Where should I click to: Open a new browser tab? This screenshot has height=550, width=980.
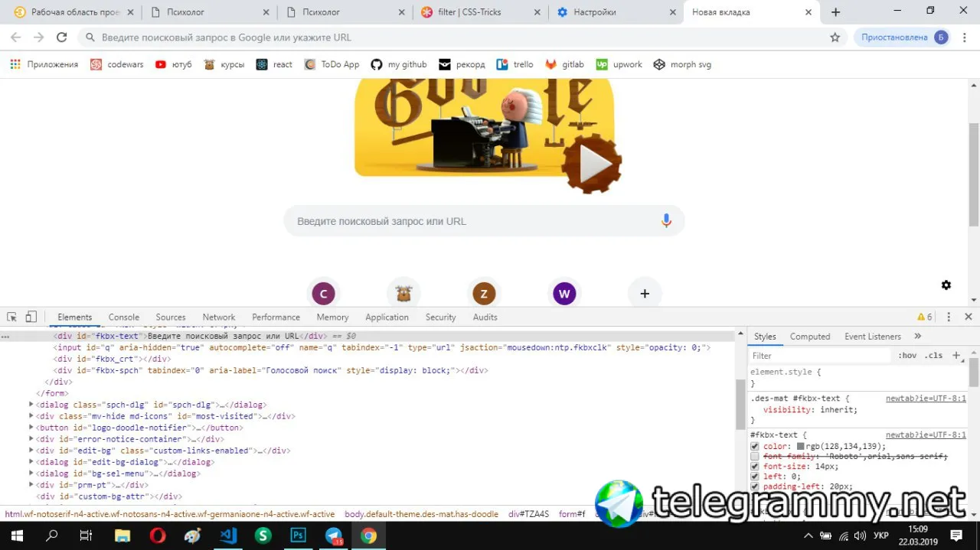(835, 12)
